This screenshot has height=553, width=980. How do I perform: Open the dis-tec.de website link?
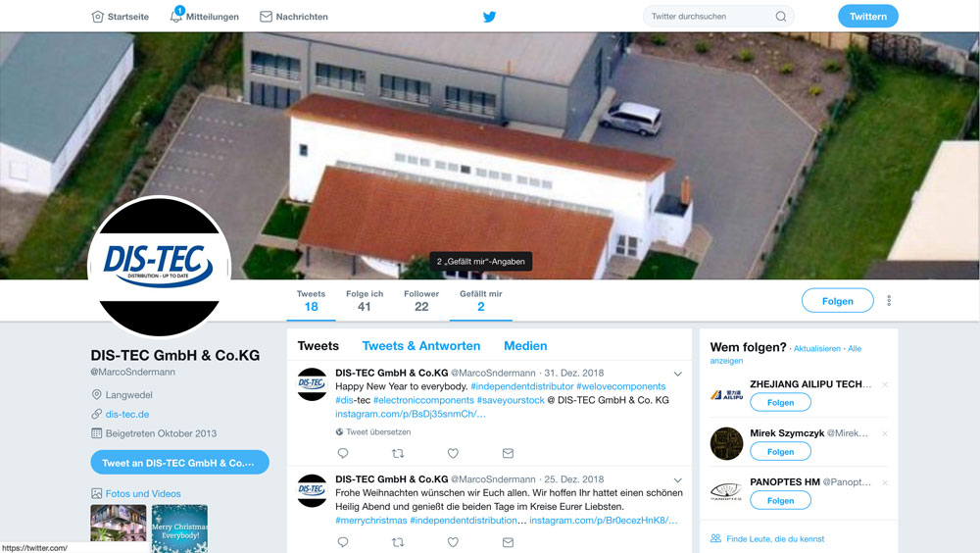pos(126,414)
